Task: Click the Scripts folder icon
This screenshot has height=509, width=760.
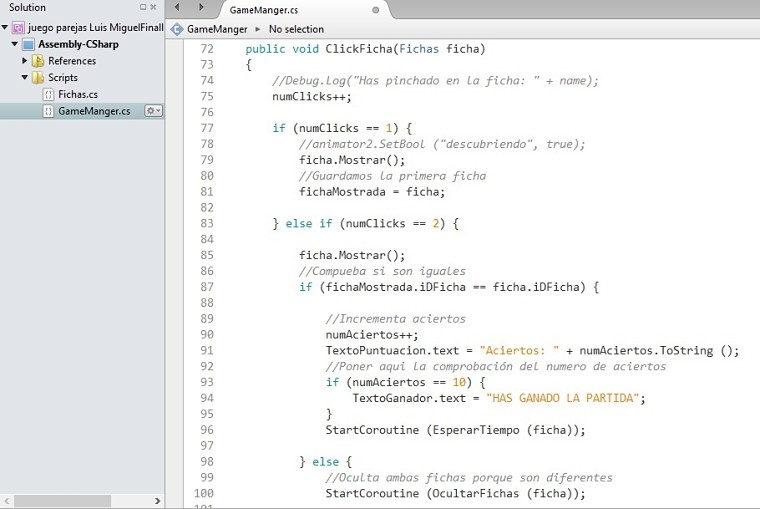Action: pyautogui.click(x=38, y=78)
